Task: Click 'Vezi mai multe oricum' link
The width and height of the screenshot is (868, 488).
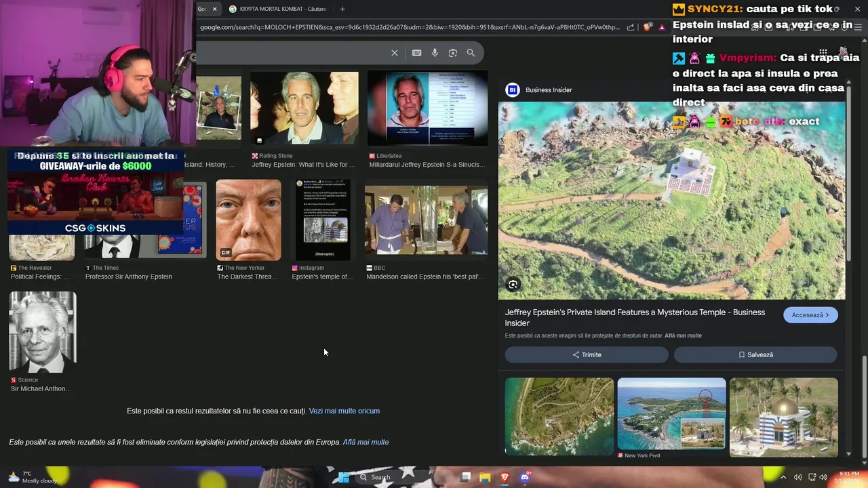Action: coord(344,411)
